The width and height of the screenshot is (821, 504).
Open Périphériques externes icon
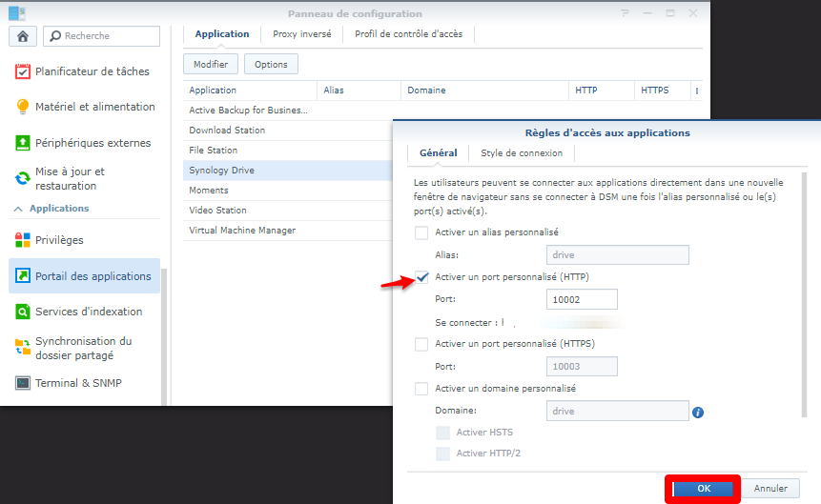[23, 142]
